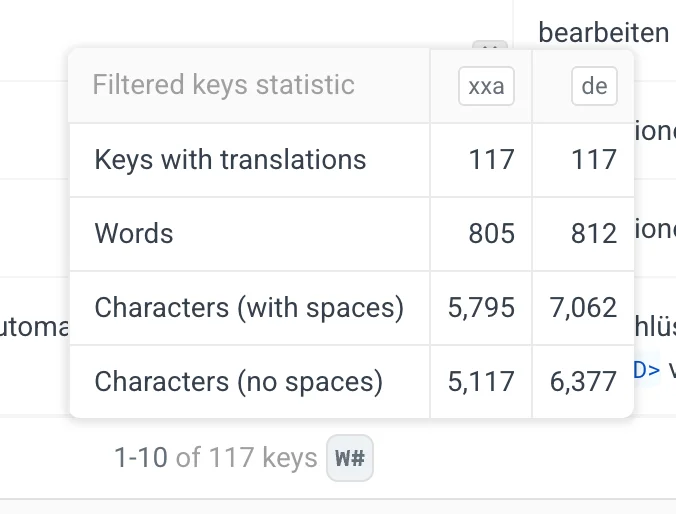Click the xxa language badge
The height and width of the screenshot is (514, 676).
click(x=486, y=86)
